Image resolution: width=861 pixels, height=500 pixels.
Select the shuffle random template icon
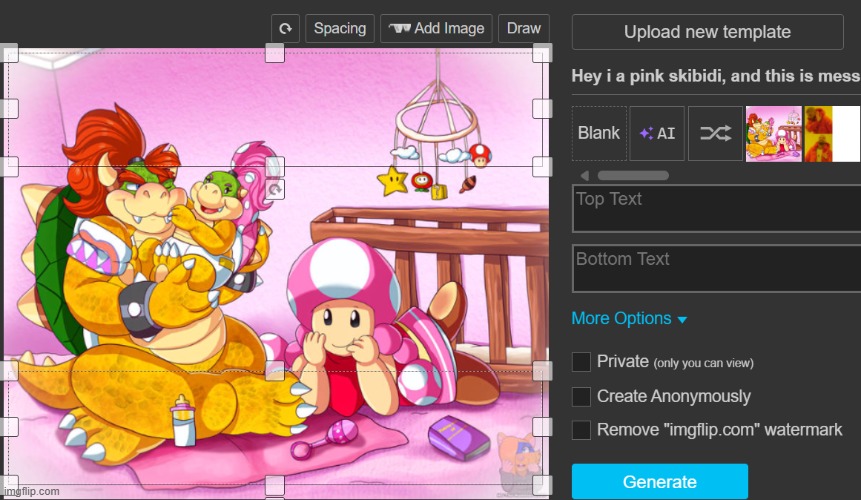click(x=715, y=133)
